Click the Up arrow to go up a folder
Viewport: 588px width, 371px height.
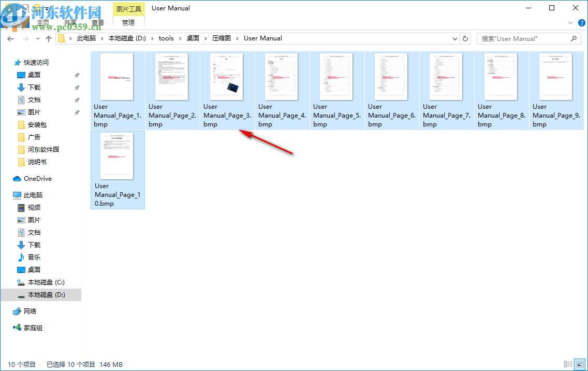[x=48, y=38]
